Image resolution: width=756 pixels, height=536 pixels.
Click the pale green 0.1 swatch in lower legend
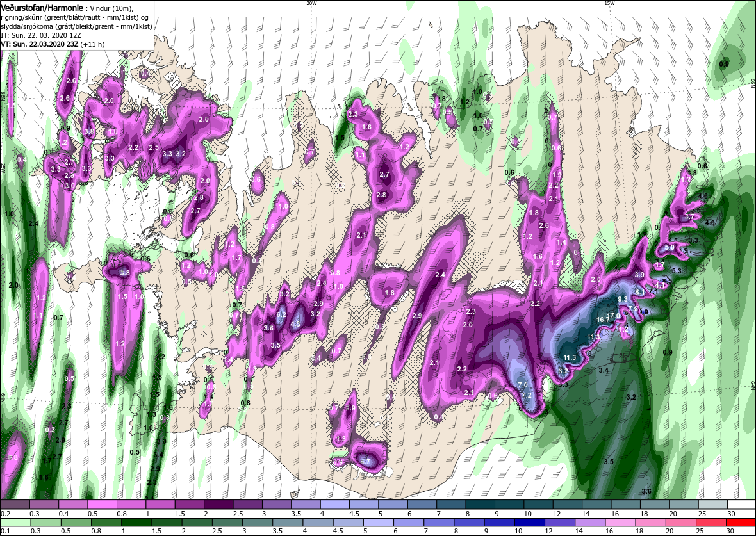(x=15, y=523)
